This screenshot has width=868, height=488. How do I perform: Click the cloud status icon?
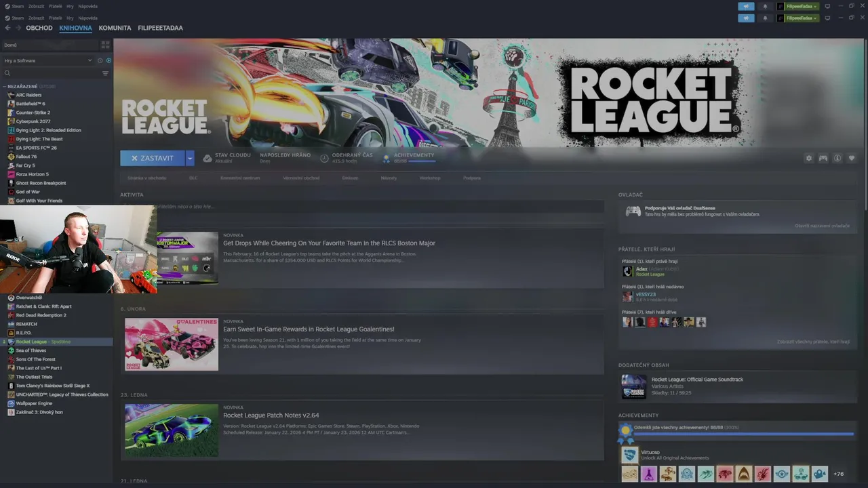coord(208,158)
